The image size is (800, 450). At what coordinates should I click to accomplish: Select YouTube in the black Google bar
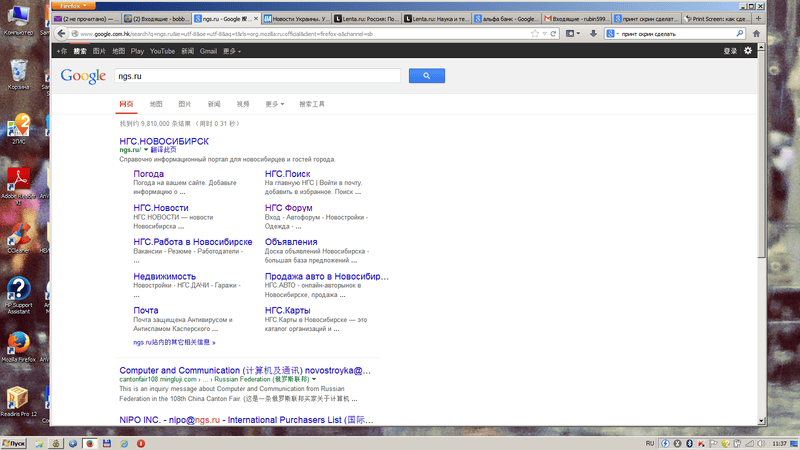pyautogui.click(x=162, y=51)
